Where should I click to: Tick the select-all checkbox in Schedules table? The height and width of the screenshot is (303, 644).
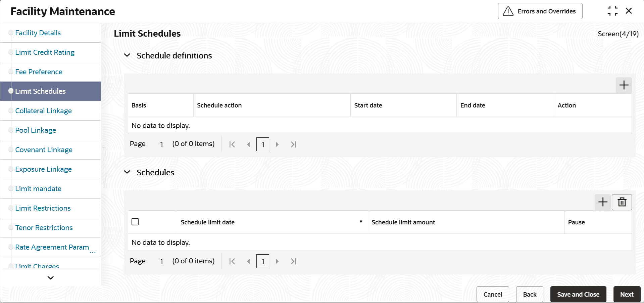coord(135,222)
